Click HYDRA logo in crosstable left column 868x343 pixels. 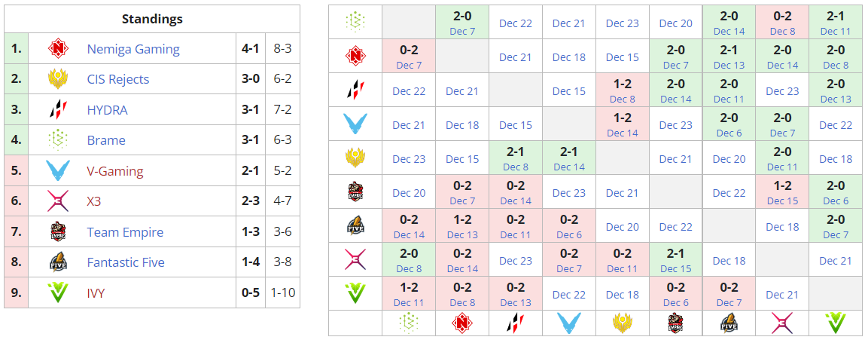point(355,90)
